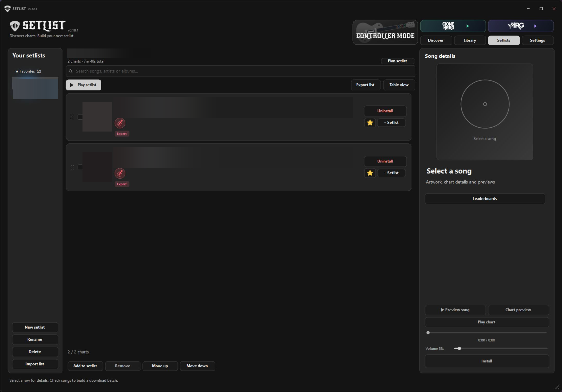562x392 pixels.
Task: Switch to the Library tab
Action: (470, 40)
